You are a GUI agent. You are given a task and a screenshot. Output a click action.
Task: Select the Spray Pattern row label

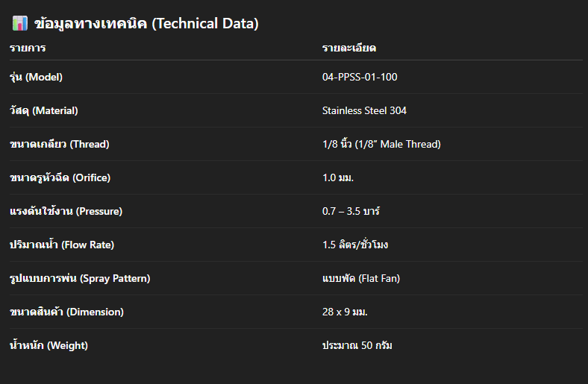click(x=80, y=278)
